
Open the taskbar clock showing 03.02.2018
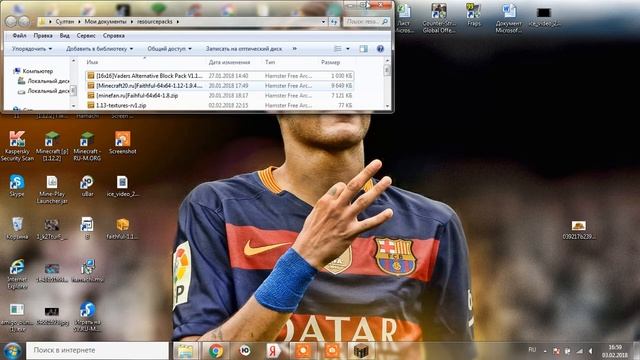click(x=614, y=351)
